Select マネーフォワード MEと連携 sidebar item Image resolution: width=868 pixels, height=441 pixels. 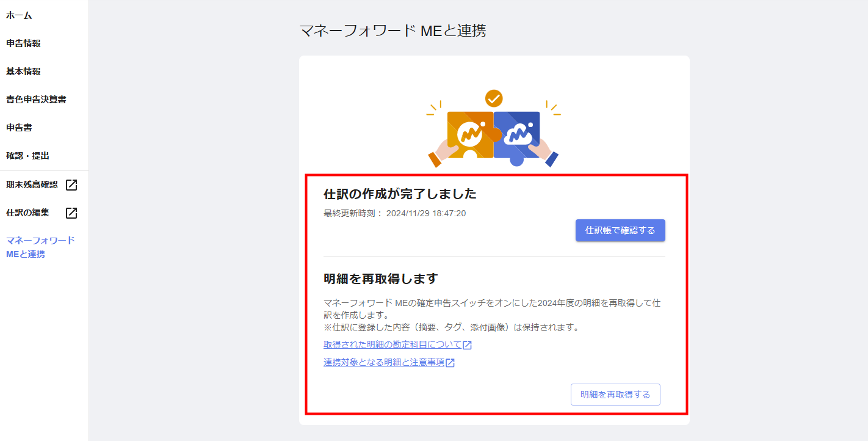pyautogui.click(x=40, y=247)
